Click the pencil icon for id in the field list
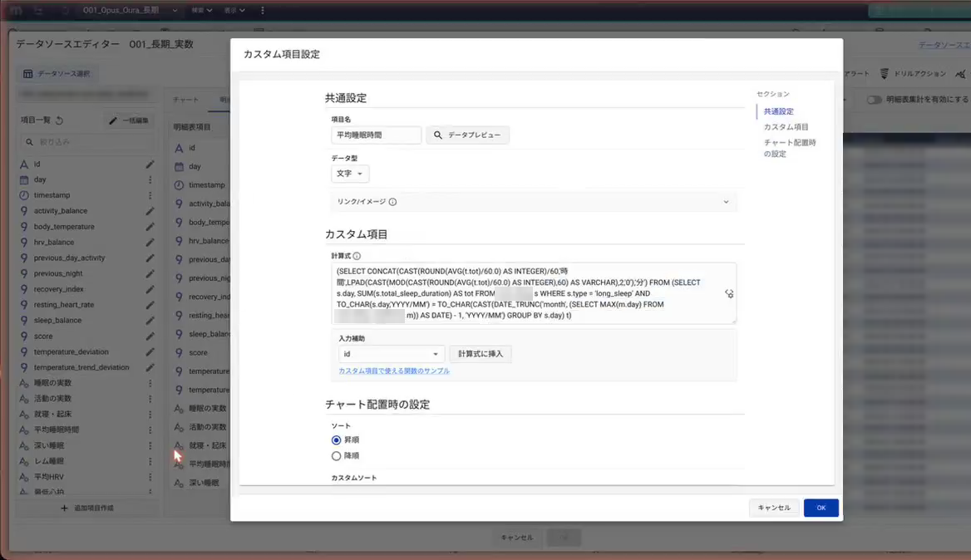 point(150,165)
